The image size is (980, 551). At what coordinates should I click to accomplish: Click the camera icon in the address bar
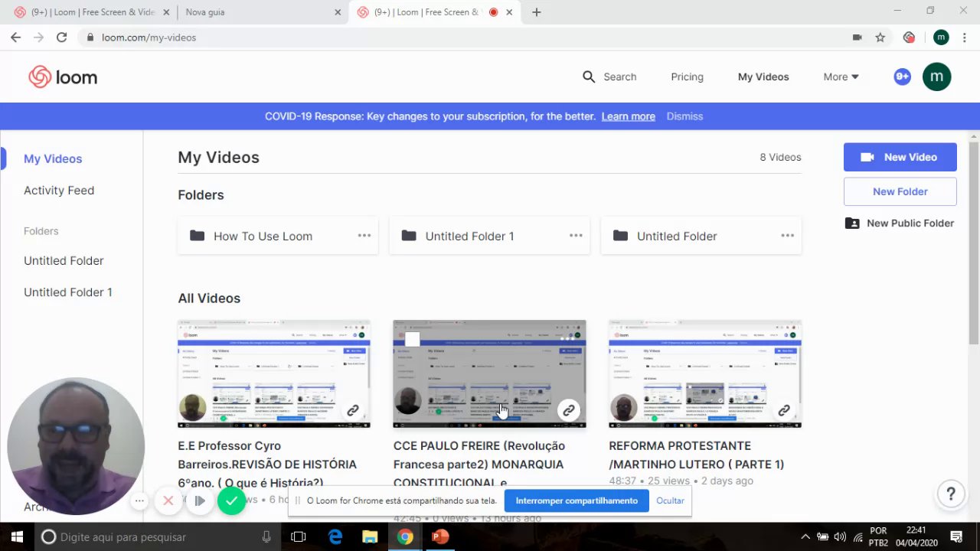click(857, 37)
